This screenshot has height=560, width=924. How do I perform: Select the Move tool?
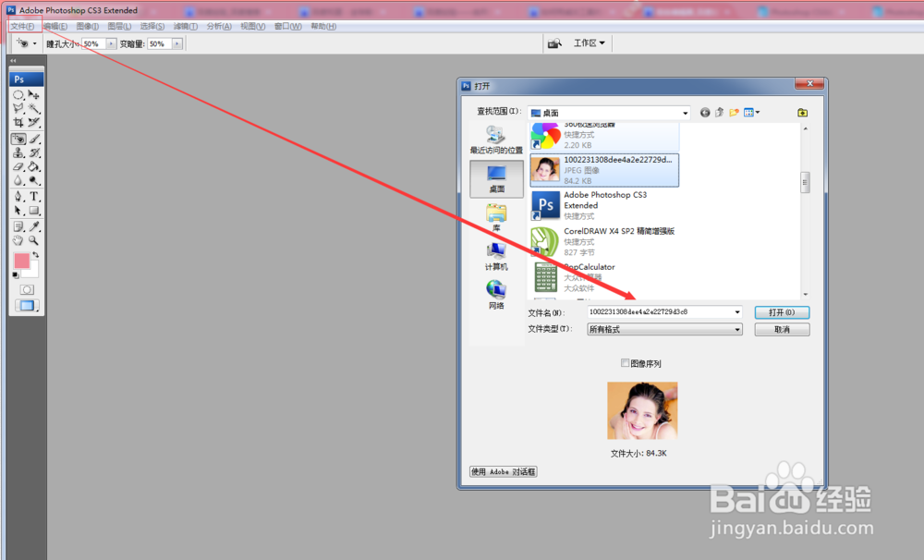pos(33,95)
